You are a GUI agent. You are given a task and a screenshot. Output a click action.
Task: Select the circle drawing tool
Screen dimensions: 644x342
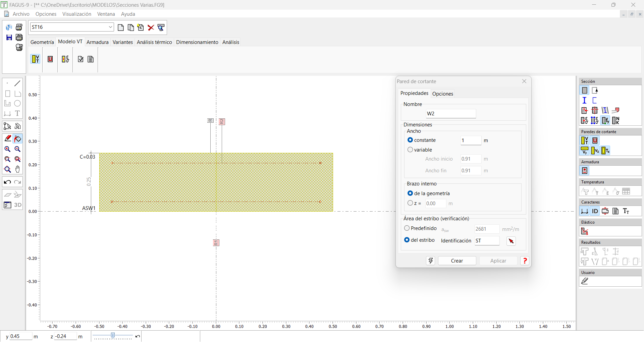pos(17,104)
